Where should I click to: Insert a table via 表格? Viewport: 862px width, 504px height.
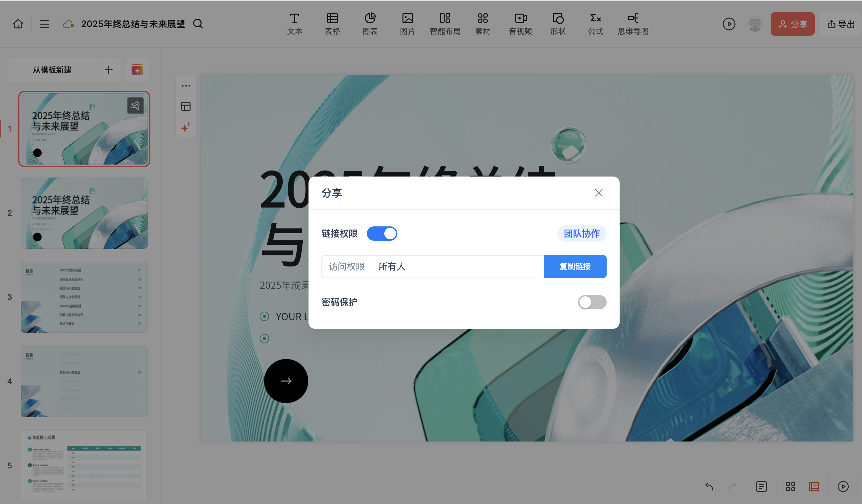(x=332, y=24)
